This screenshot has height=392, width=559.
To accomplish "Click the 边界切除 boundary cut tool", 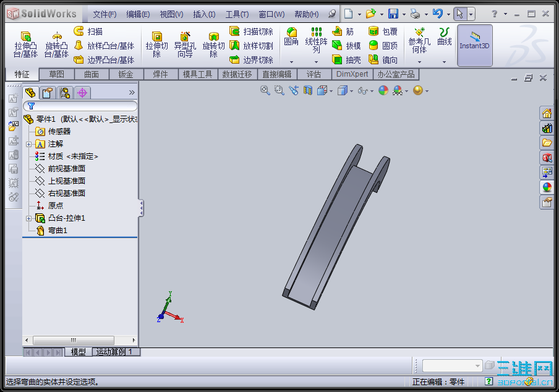I will coord(251,60).
